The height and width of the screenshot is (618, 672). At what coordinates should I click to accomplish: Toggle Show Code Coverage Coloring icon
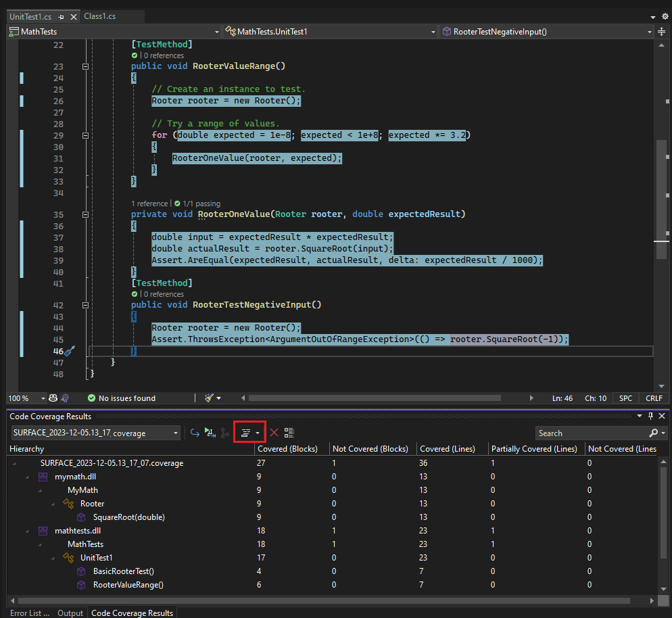coord(289,433)
